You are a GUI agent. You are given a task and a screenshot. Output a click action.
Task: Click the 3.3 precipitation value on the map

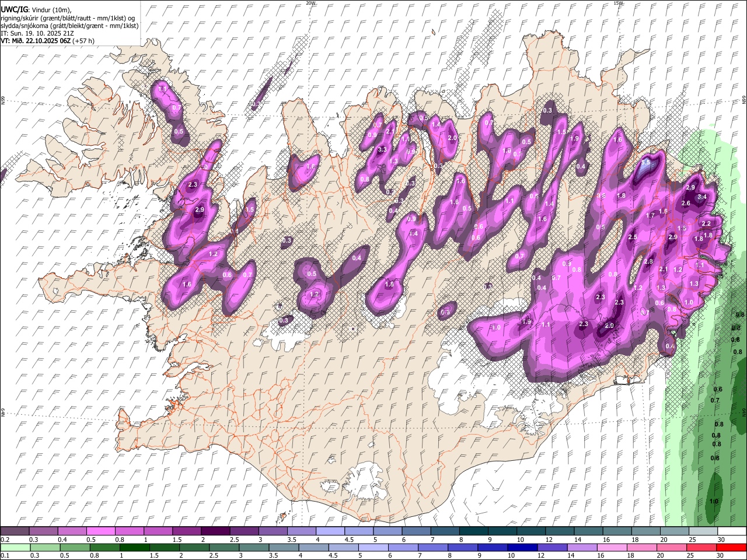click(x=383, y=150)
